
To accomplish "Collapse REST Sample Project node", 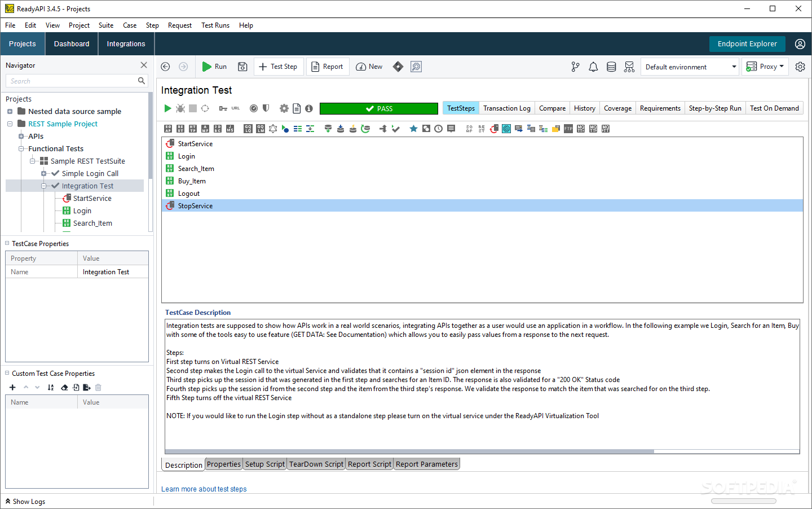I will (x=10, y=124).
